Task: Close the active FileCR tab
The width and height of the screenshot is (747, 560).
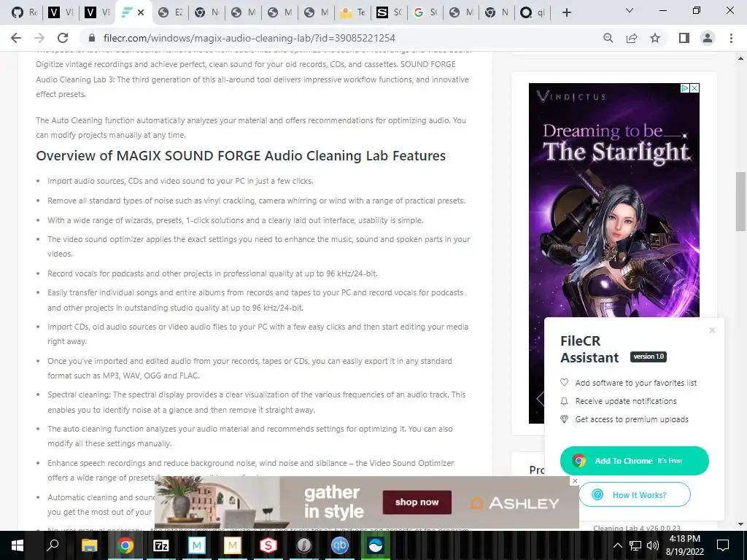Action: (141, 13)
